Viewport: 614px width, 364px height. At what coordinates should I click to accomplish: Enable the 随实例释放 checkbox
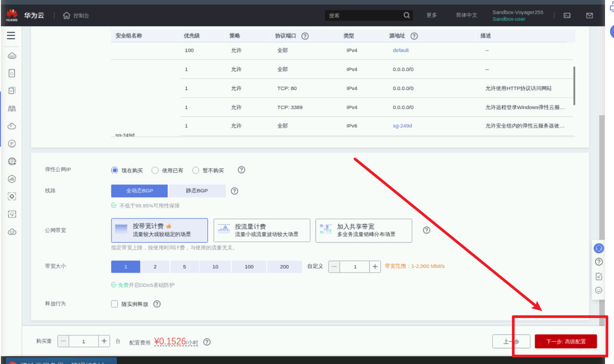tap(115, 304)
